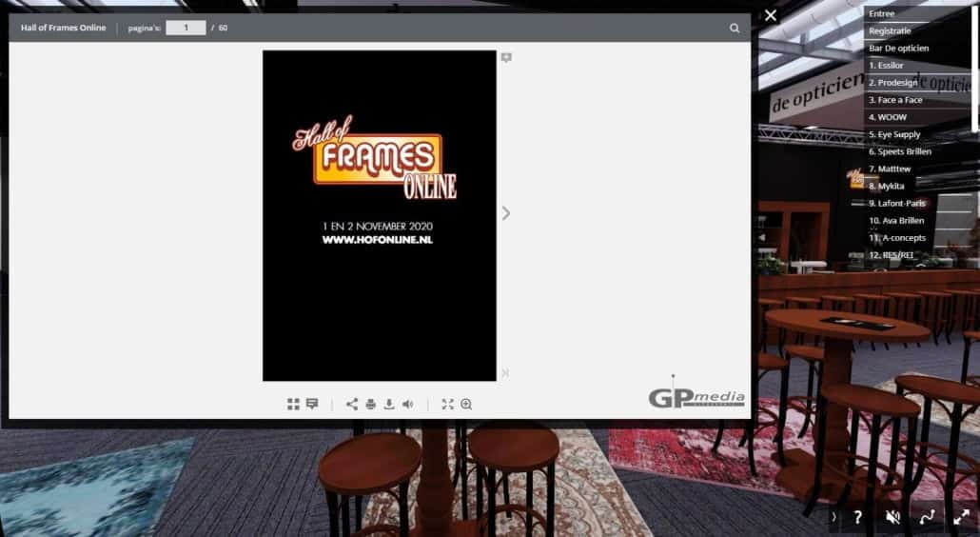Click the tour menu scrollbar
Viewport: 980px width, 537px height.
click(x=973, y=69)
